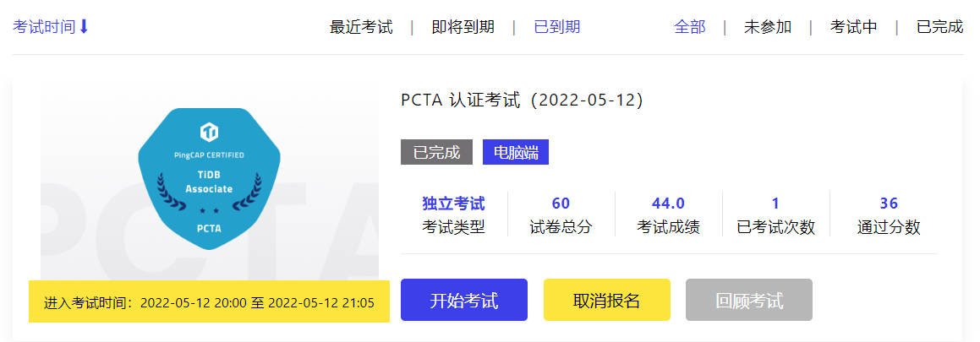Image resolution: width=980 pixels, height=342 pixels.
Task: Click the 回顾考试 button
Action: pyautogui.click(x=748, y=300)
